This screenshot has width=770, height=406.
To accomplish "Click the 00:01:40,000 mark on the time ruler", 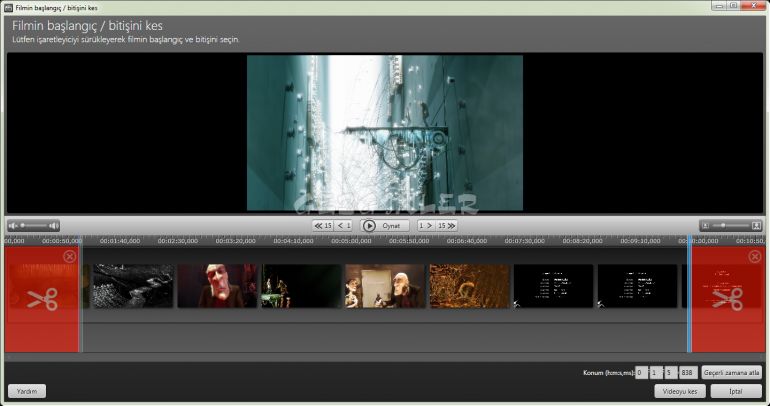I will 120,241.
